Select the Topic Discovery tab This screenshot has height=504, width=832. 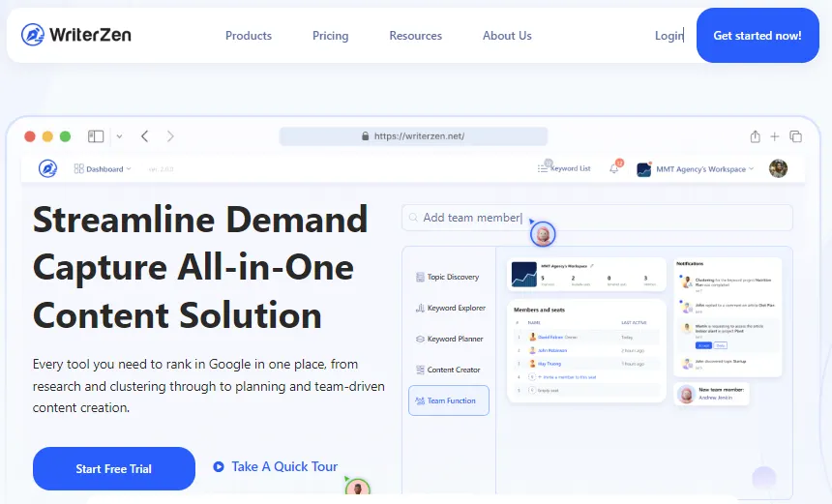(448, 277)
